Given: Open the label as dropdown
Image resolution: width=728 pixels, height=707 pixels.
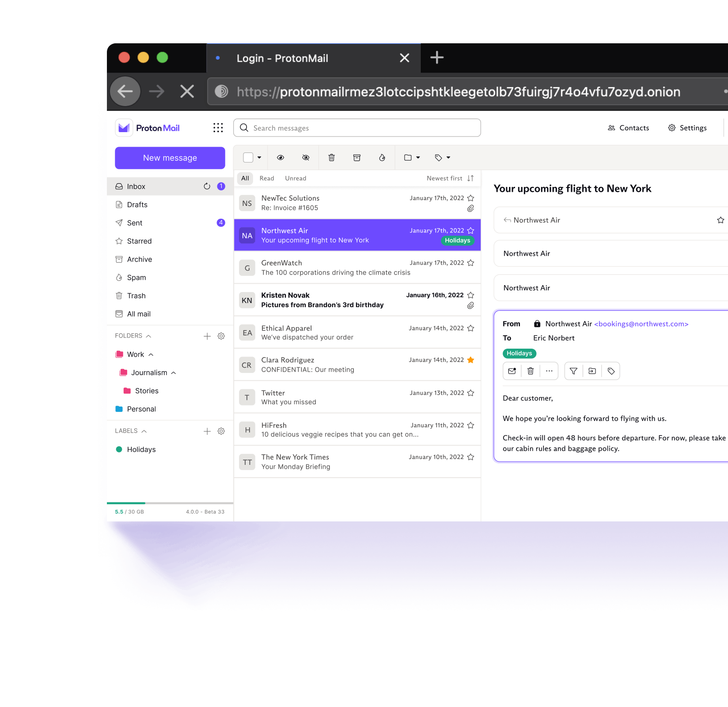Looking at the screenshot, I should pyautogui.click(x=443, y=158).
